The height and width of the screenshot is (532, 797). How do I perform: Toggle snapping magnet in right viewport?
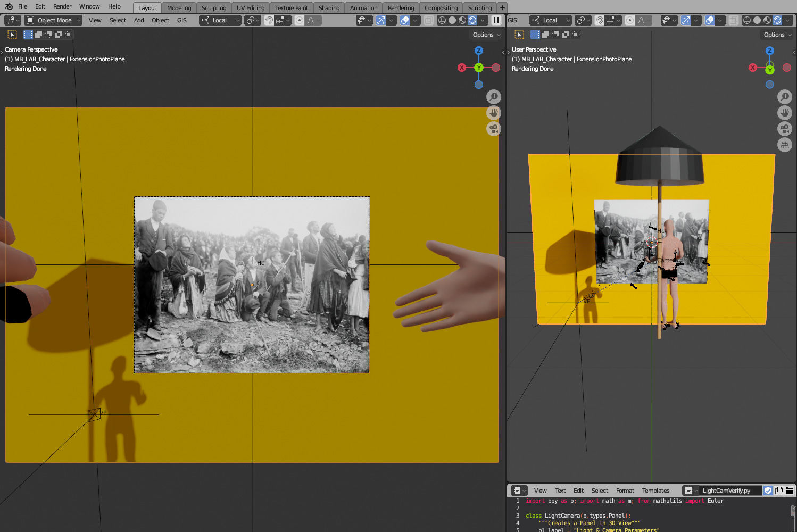600,20
